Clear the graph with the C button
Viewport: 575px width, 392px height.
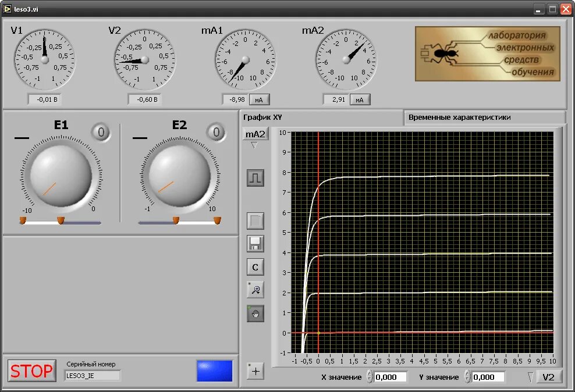click(255, 267)
